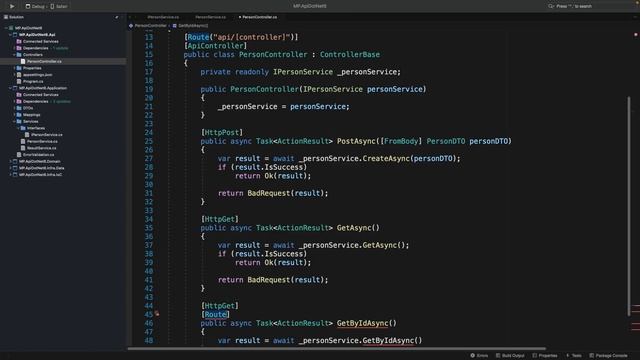The height and width of the screenshot is (360, 640).
Task: Click the '1 update' label beside Api Dependencies
Action: (60, 48)
